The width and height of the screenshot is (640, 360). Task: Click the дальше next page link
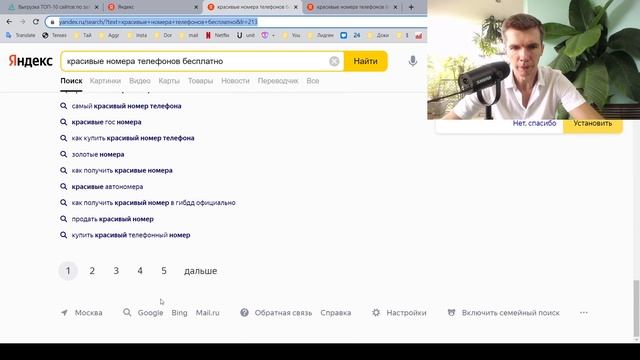point(200,271)
